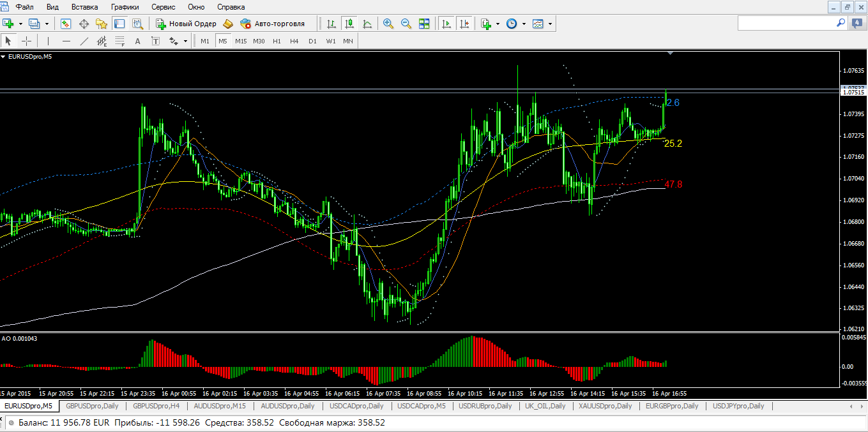Select the Vertical Line drawing tool
Screen dimensions: 868x432
(x=48, y=41)
